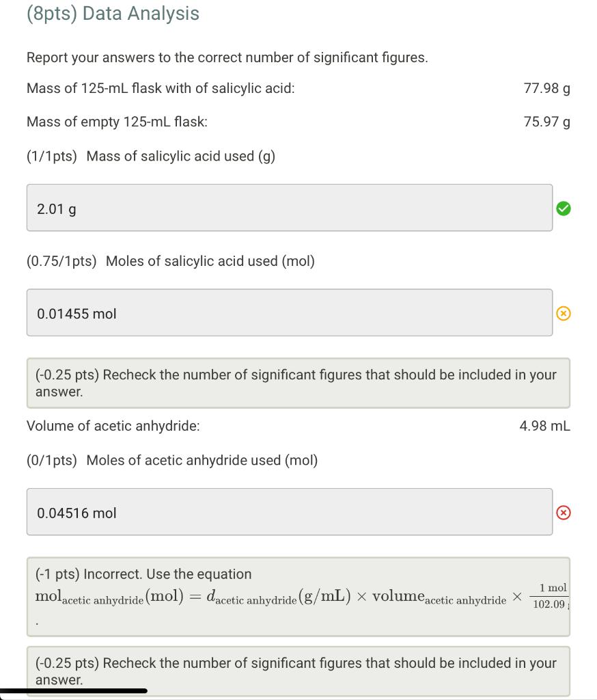Click the error icon beside 0.04516 mol
Image resolution: width=597 pixels, height=700 pixels.
(564, 512)
